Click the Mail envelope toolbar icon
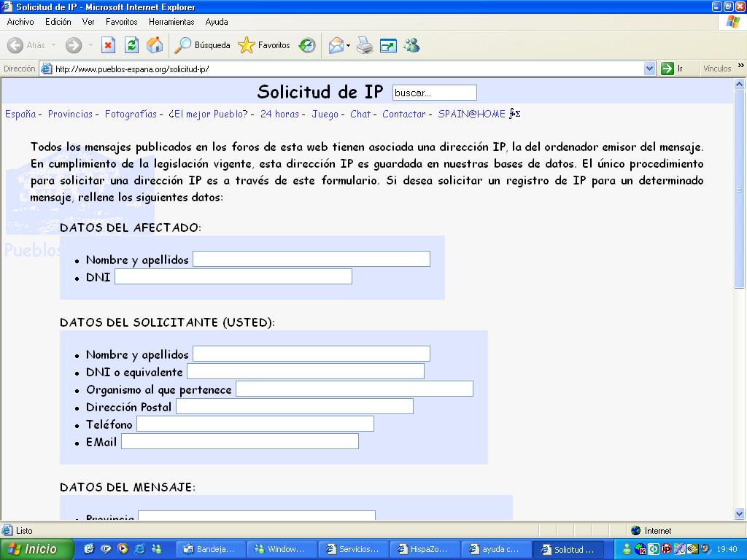 336,45
